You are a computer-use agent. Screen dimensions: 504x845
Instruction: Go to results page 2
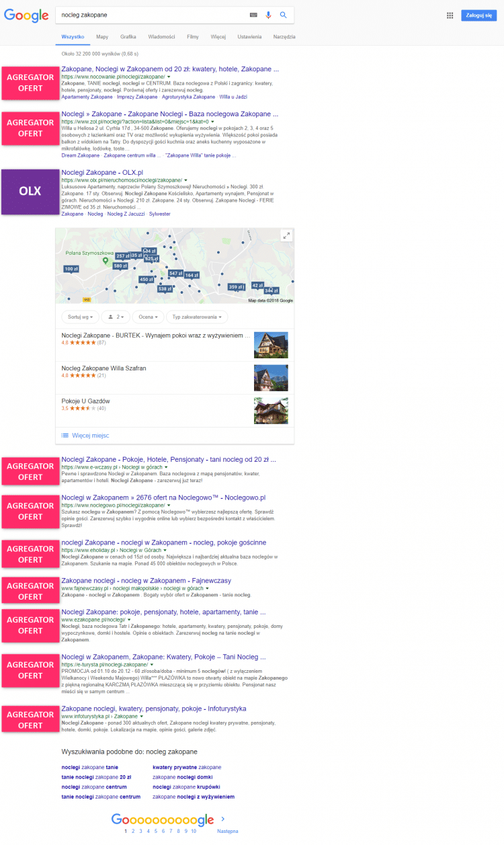[x=132, y=831]
